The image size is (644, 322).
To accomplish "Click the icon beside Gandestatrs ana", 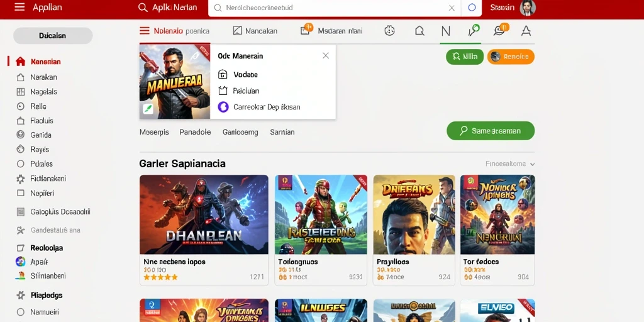I will (20, 230).
